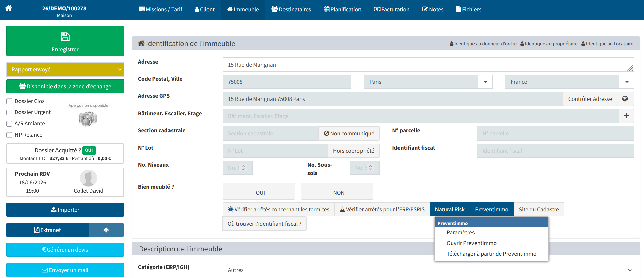This screenshot has height=278, width=644.
Task: Click the up-arrow button next to Extranet
Action: tap(106, 230)
